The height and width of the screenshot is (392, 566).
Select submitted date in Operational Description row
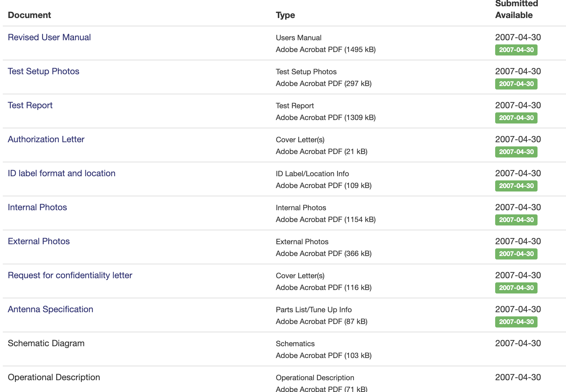(518, 377)
